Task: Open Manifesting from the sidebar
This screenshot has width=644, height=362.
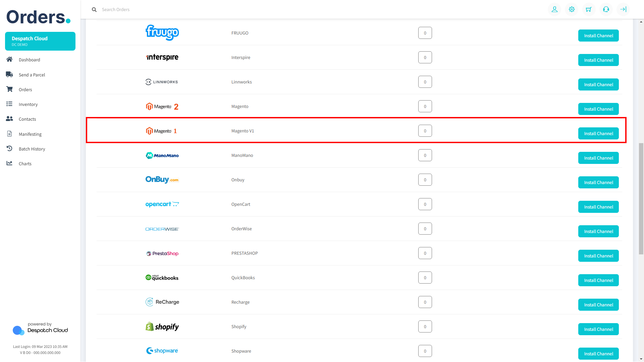Action: [30, 134]
